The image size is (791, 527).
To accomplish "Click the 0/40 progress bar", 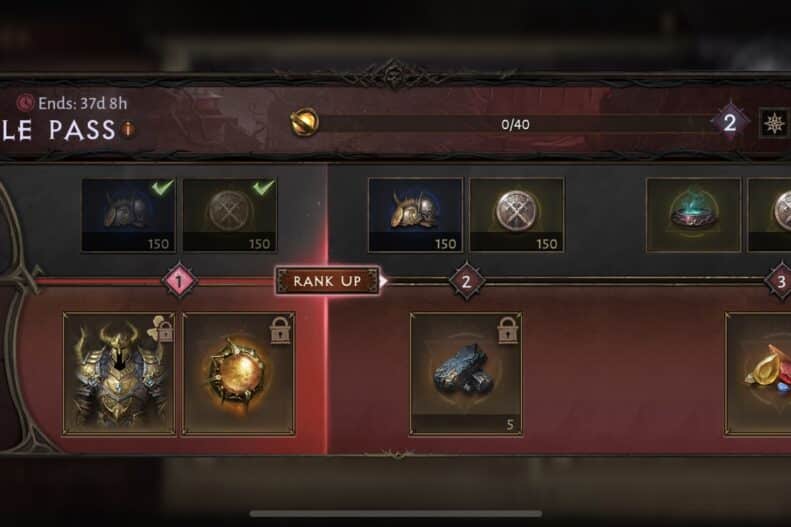I will [515, 124].
